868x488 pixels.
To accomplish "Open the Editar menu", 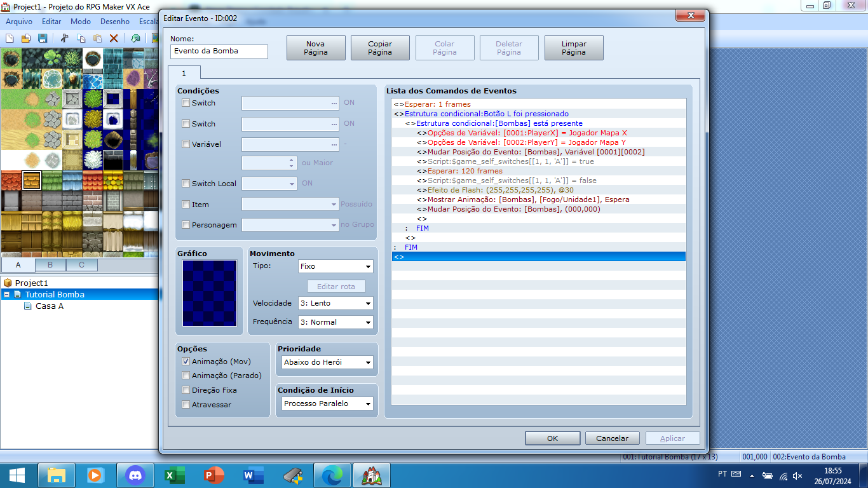I will pyautogui.click(x=51, y=21).
